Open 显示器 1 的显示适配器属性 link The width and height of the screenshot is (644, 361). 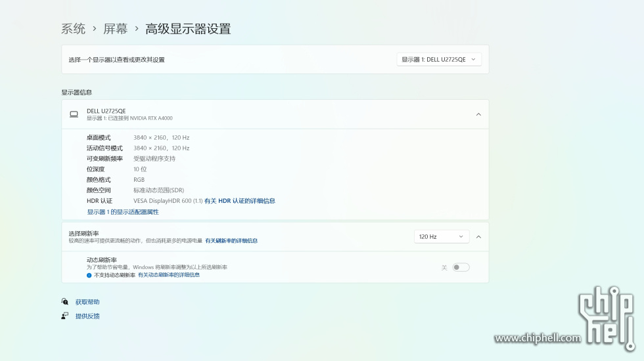tap(123, 212)
